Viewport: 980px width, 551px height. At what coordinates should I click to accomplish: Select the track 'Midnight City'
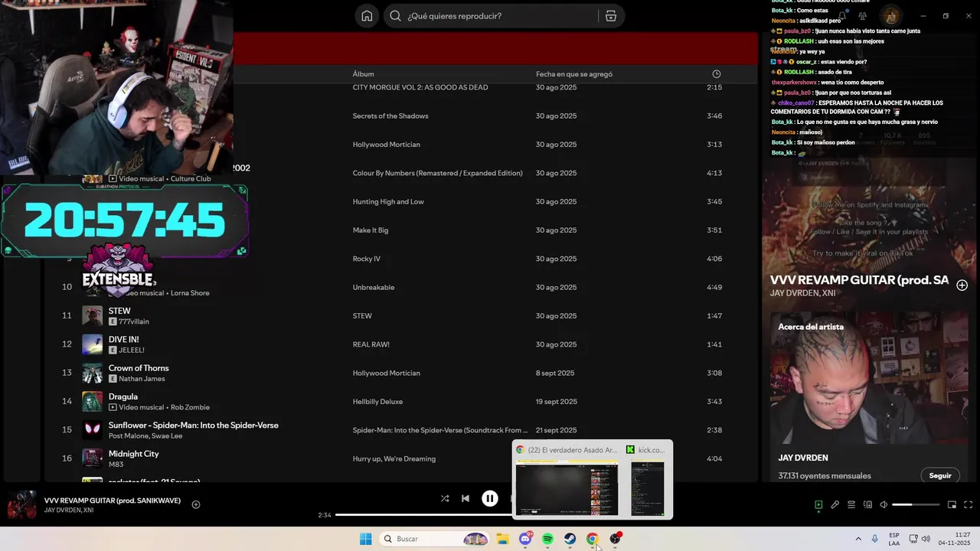(x=134, y=454)
